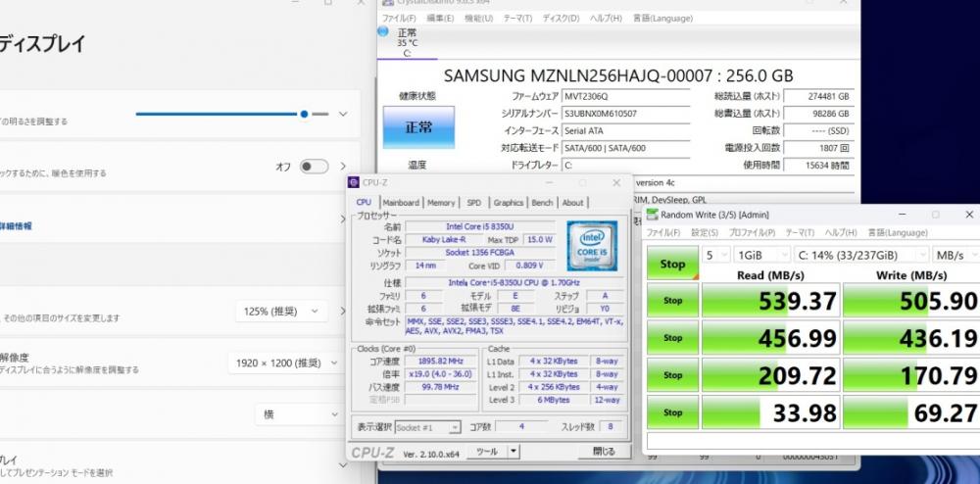Click the transfer mode SATA/600 | SATA/600 value
The image size is (980, 484).
pyautogui.click(x=625, y=148)
